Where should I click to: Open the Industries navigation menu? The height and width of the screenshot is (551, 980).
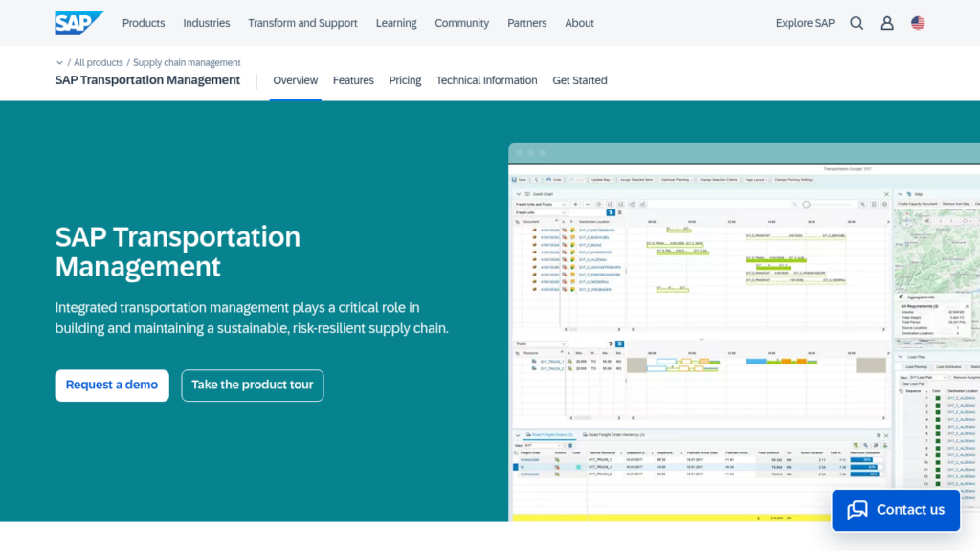pyautogui.click(x=207, y=23)
